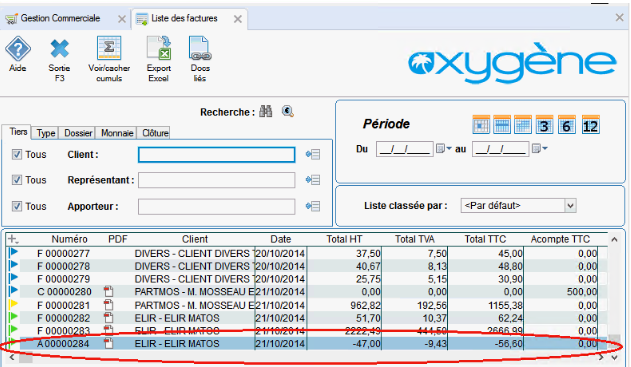Screen dimensions: 631x367
Task: Toggle Voir/cacher cumuls
Action: click(x=109, y=48)
